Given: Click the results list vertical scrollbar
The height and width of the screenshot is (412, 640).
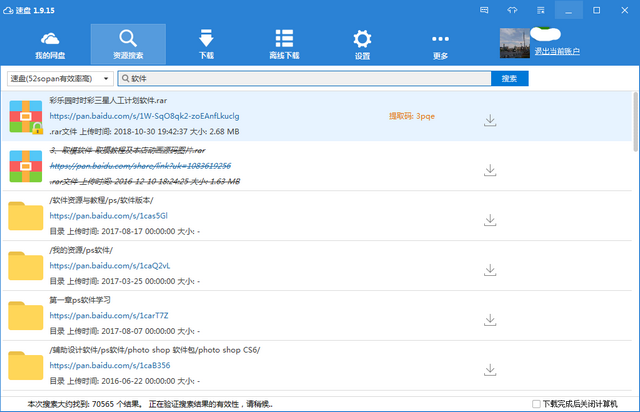Looking at the screenshot, I should click(635, 122).
